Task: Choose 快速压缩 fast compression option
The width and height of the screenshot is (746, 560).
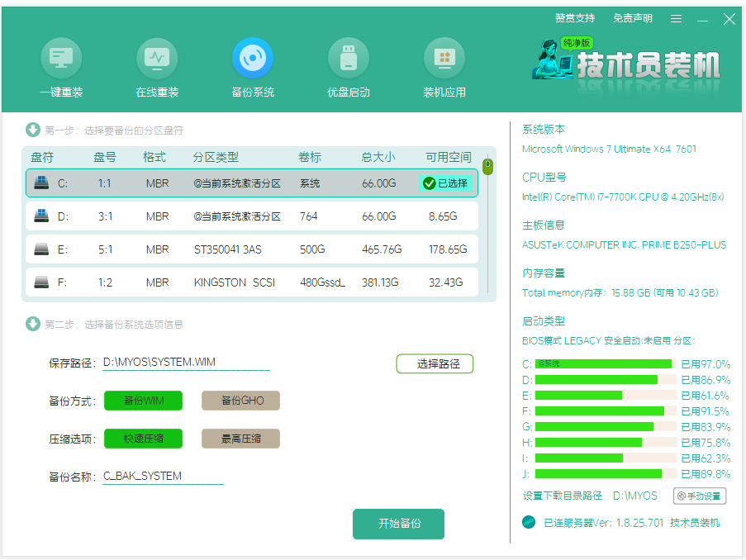Action: [143, 439]
